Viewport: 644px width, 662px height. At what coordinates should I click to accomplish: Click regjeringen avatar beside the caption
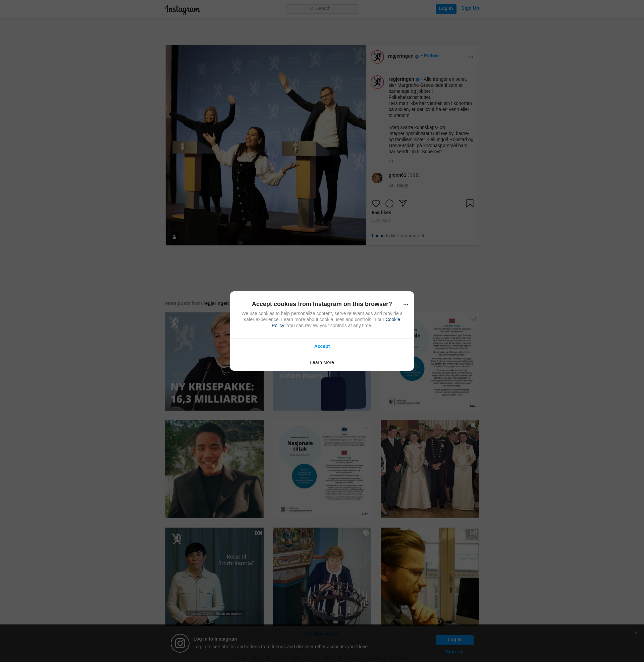coord(377,82)
